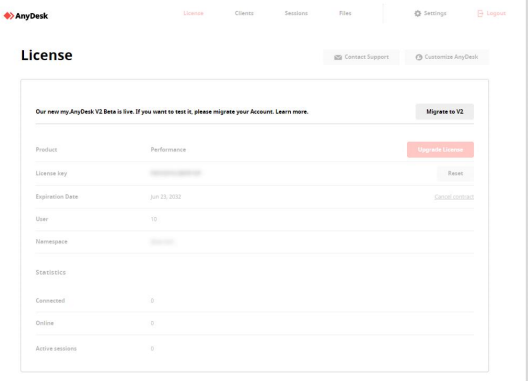Click the envelope icon in Contact Support

point(338,57)
